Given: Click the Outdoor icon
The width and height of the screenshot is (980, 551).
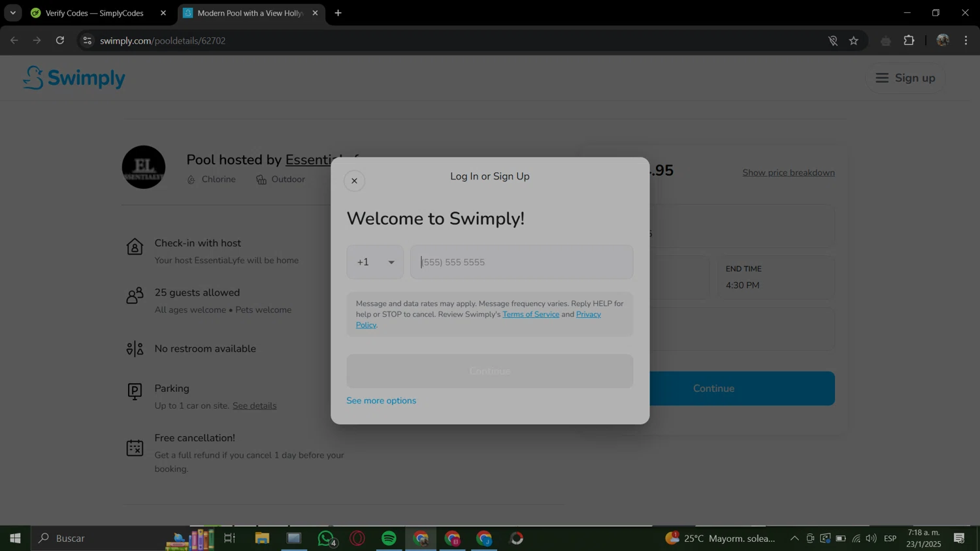Looking at the screenshot, I should point(261,180).
